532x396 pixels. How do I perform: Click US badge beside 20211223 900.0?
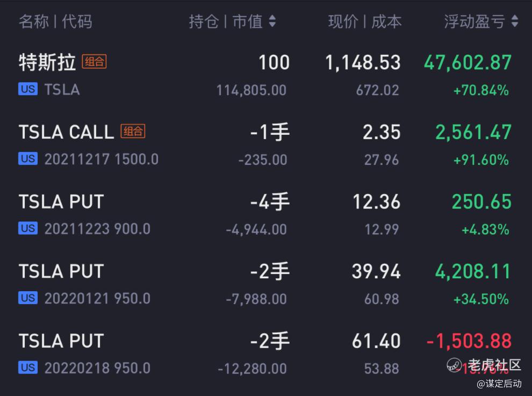[28, 228]
